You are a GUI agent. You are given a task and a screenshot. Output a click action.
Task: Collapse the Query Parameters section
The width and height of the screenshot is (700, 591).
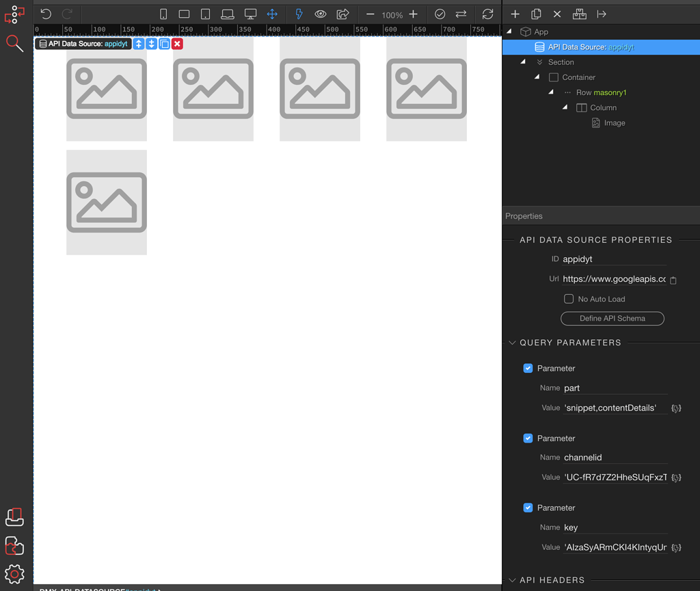512,343
